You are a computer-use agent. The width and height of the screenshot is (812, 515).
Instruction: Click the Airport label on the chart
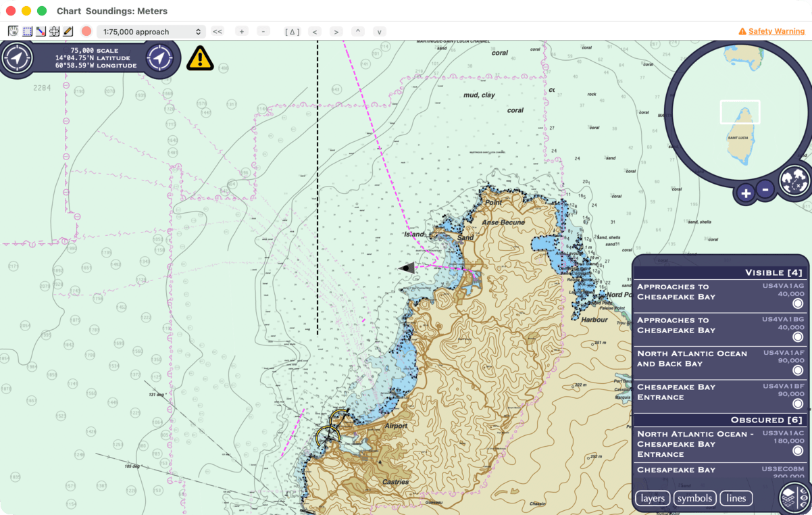[396, 426]
